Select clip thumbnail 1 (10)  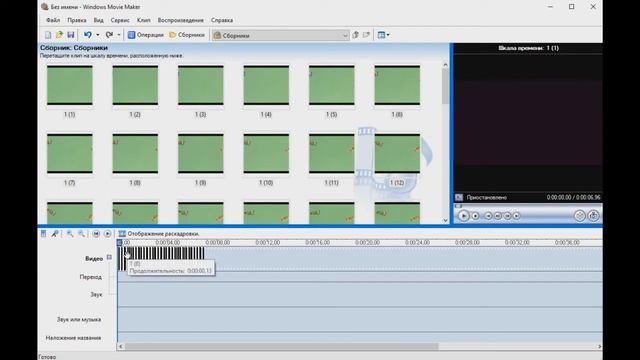[x=266, y=153]
